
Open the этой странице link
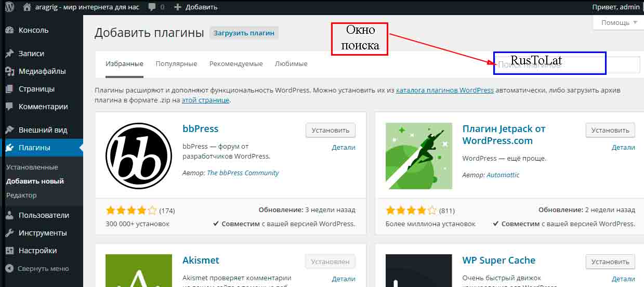[x=205, y=100]
